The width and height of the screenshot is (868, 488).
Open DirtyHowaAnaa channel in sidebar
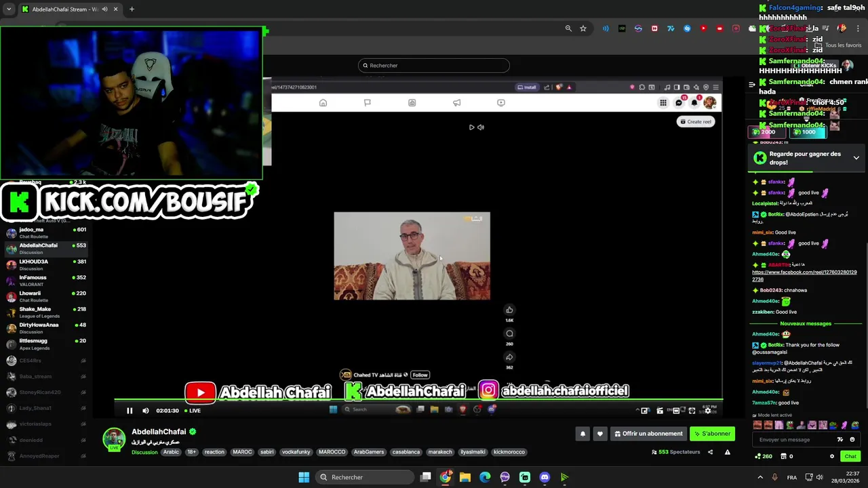[x=46, y=328]
